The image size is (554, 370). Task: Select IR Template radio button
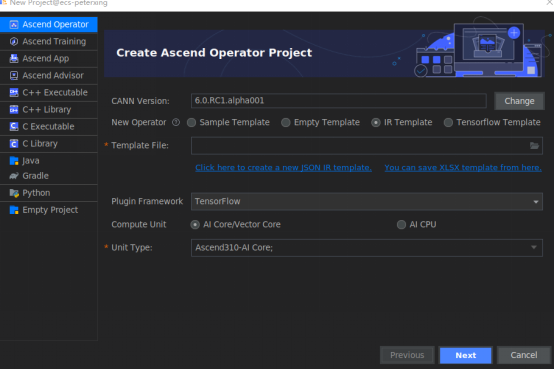tap(376, 123)
